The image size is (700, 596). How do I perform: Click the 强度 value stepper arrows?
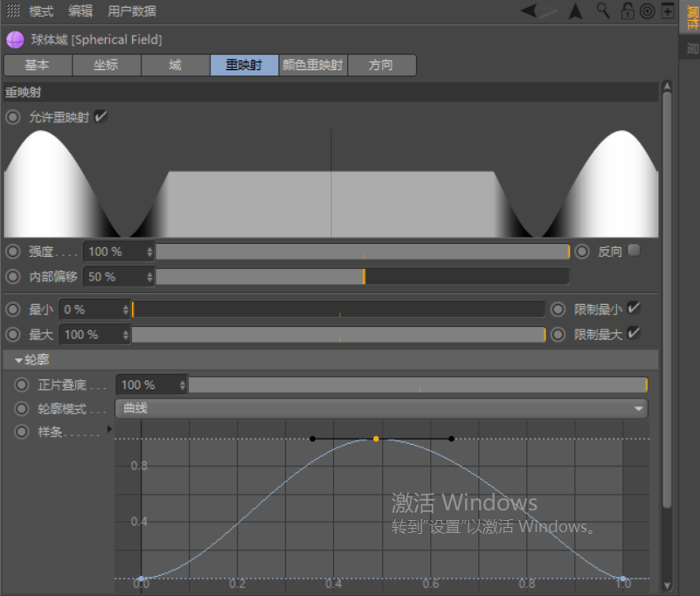[x=149, y=252]
